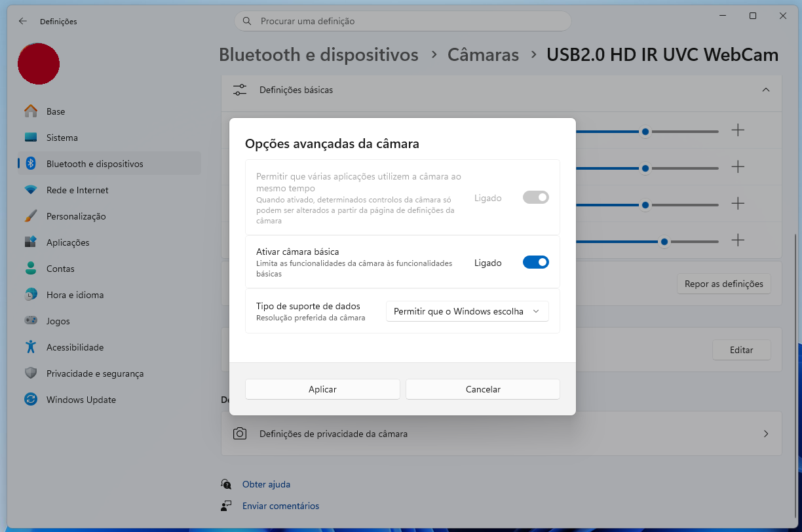Select Acessibilidade in the sidebar

point(109,347)
